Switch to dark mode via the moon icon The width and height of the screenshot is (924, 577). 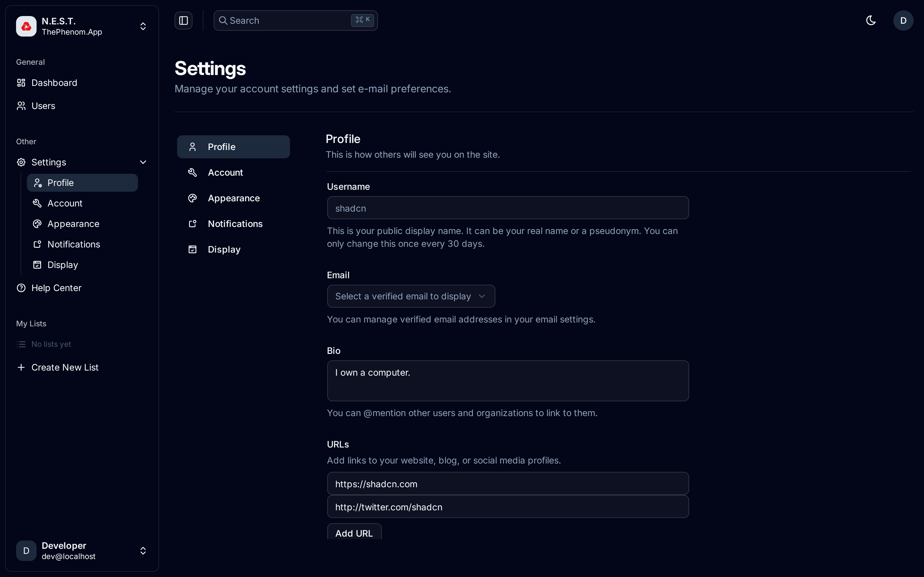click(x=871, y=20)
